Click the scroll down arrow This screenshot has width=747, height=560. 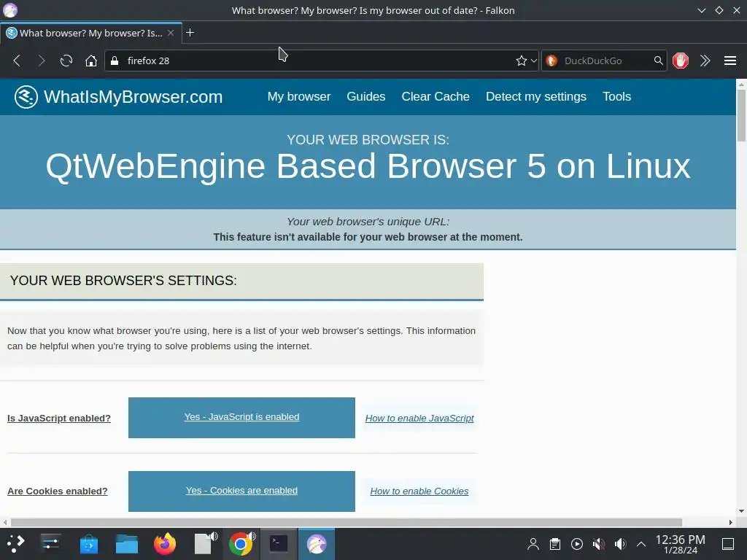tap(741, 511)
